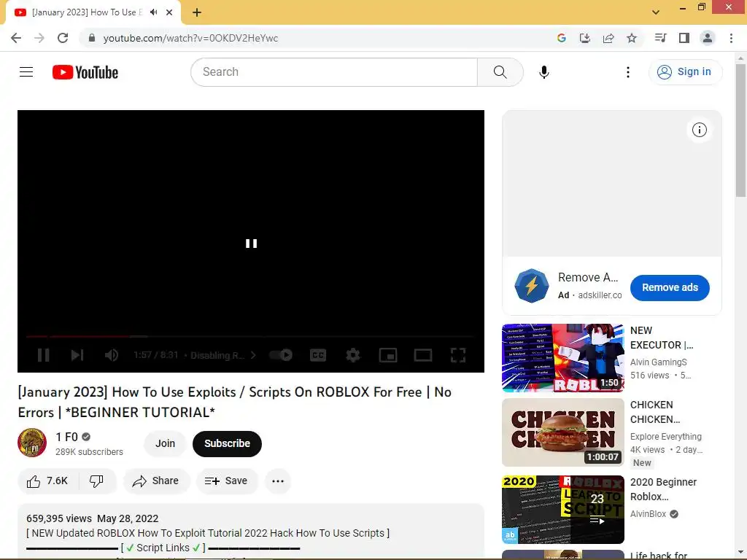Focus the YouTube Search field

coord(334,72)
